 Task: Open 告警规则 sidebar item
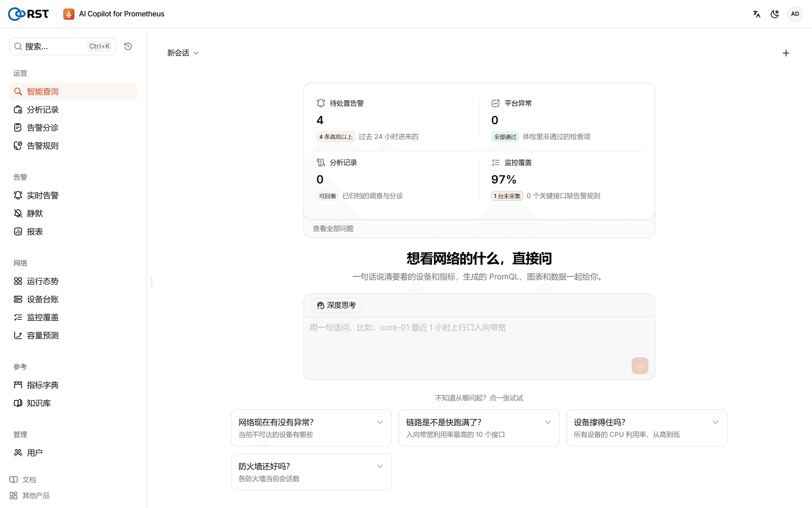[73, 146]
